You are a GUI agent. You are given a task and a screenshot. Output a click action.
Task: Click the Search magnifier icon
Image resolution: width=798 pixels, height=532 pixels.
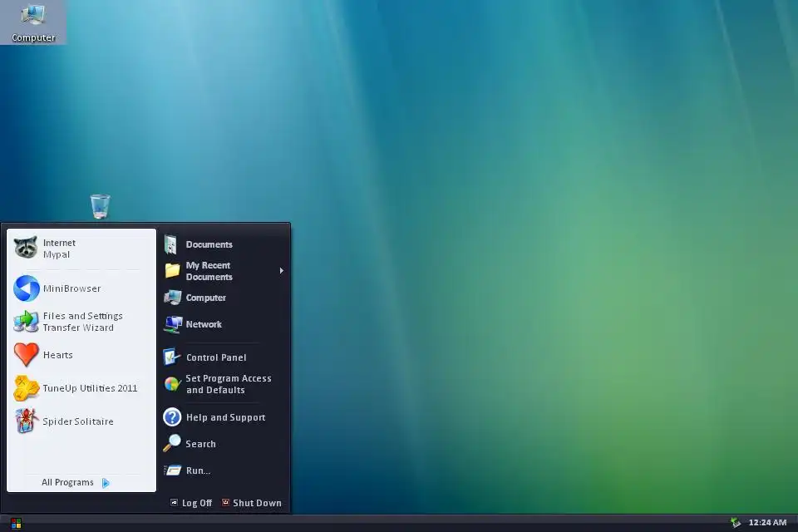click(x=172, y=443)
